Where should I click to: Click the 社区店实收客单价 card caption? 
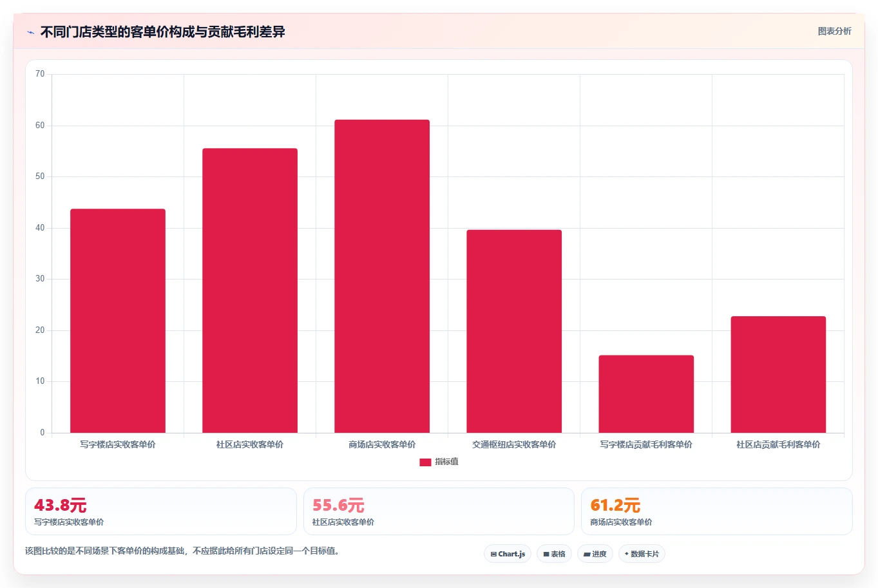pos(343,522)
